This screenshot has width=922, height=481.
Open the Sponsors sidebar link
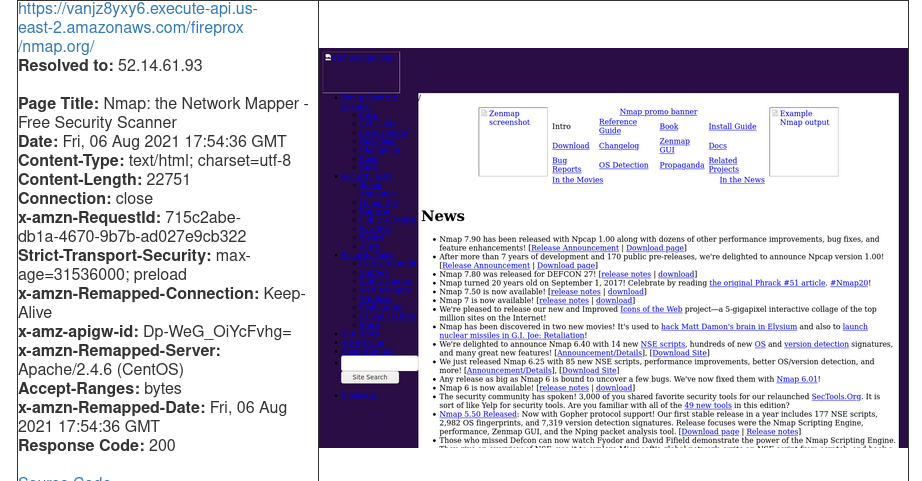[359, 395]
